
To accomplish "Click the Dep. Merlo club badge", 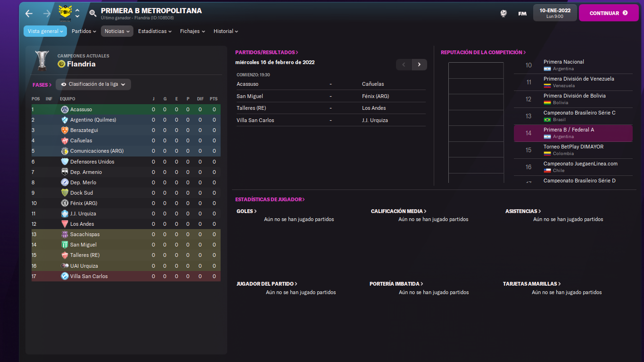I will (x=65, y=182).
